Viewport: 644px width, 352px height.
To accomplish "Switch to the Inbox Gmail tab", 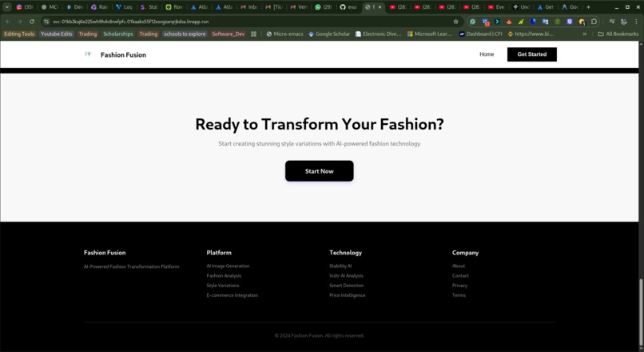I will pos(248,7).
